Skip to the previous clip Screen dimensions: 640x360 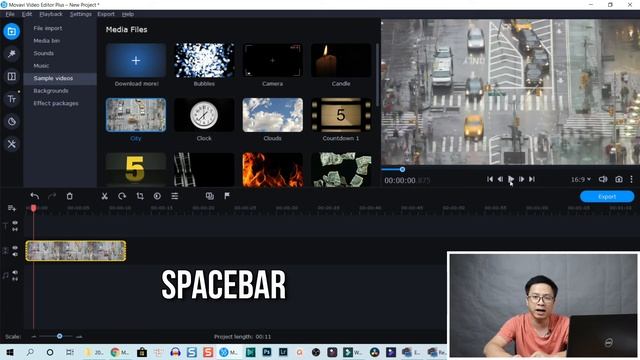click(x=490, y=179)
